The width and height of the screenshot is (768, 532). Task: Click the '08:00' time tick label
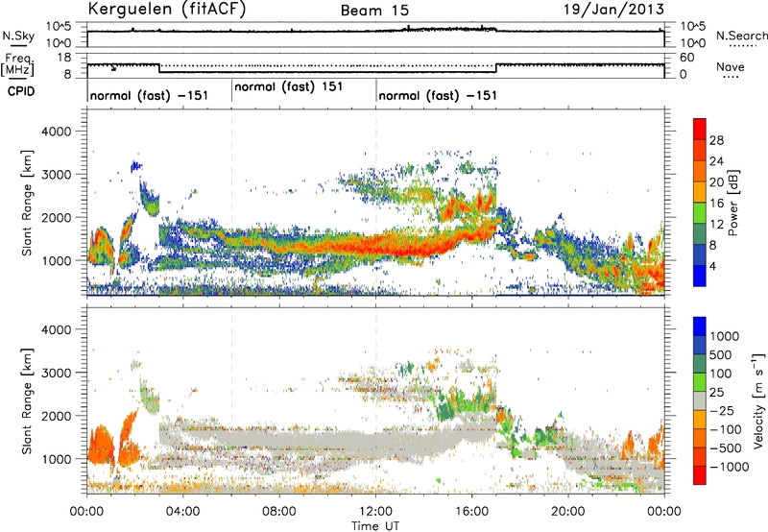click(x=279, y=512)
